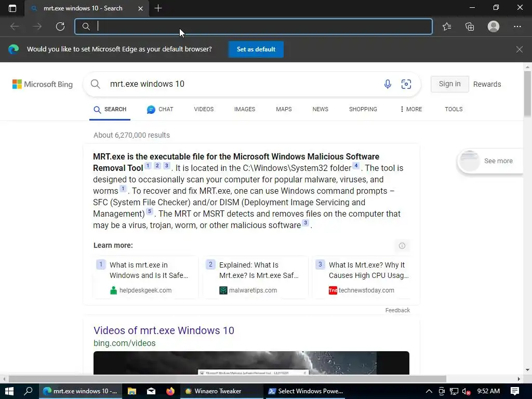Switch to the IMAGES tab
532x399 pixels.
[245, 109]
